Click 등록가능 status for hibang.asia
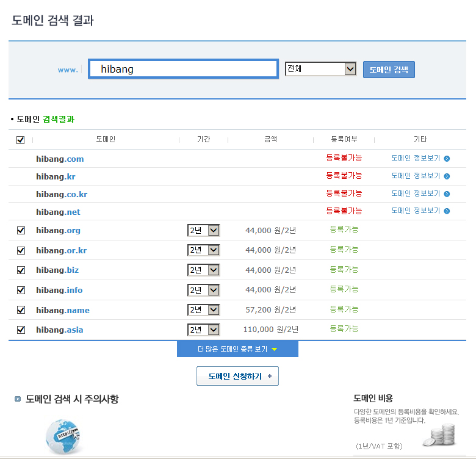 [x=344, y=329]
